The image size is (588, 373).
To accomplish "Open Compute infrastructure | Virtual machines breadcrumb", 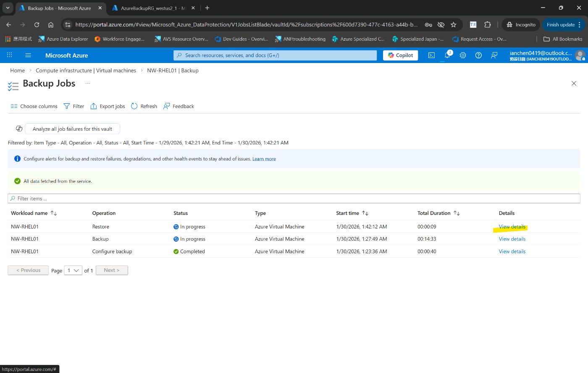I will click(x=86, y=71).
